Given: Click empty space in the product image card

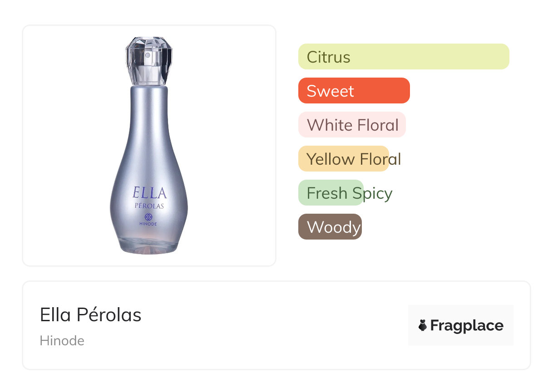Looking at the screenshot, I should 227,136.
